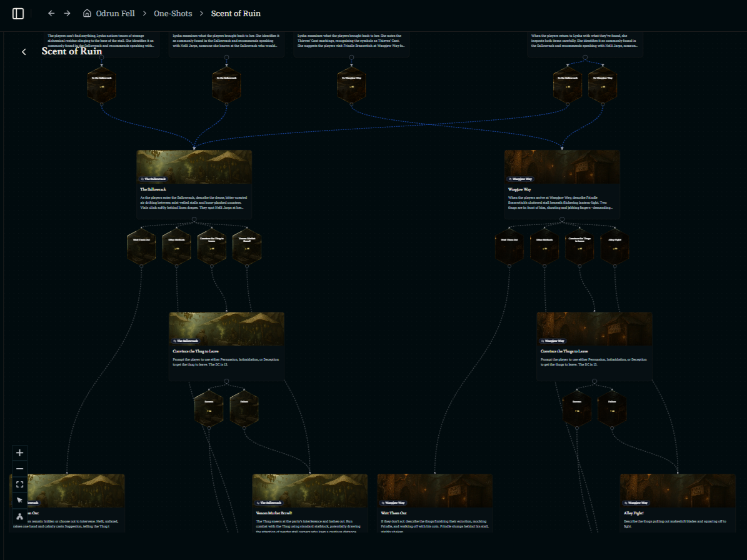
Task: Click the home icon beside Odrun Fell
Action: tap(87, 13)
